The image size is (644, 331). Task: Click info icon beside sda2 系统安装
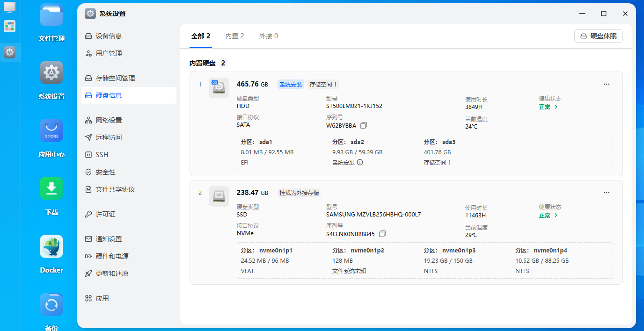coord(360,163)
